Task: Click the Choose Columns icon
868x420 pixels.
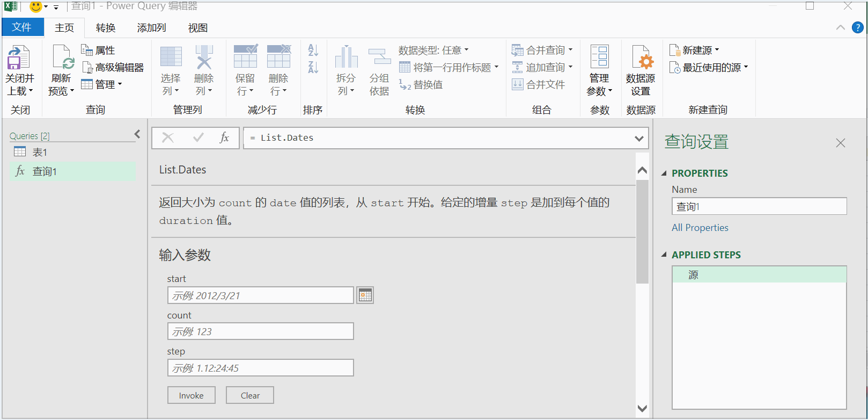Action: point(171,57)
